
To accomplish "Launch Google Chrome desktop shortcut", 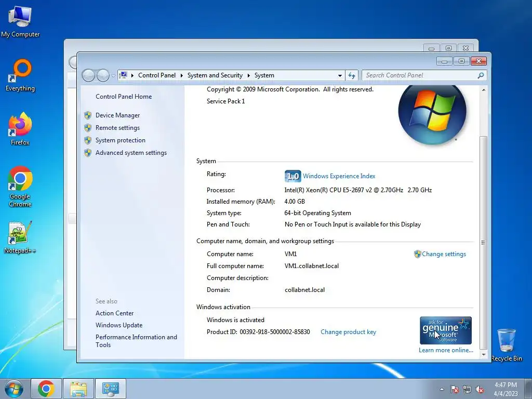I will [x=20, y=187].
